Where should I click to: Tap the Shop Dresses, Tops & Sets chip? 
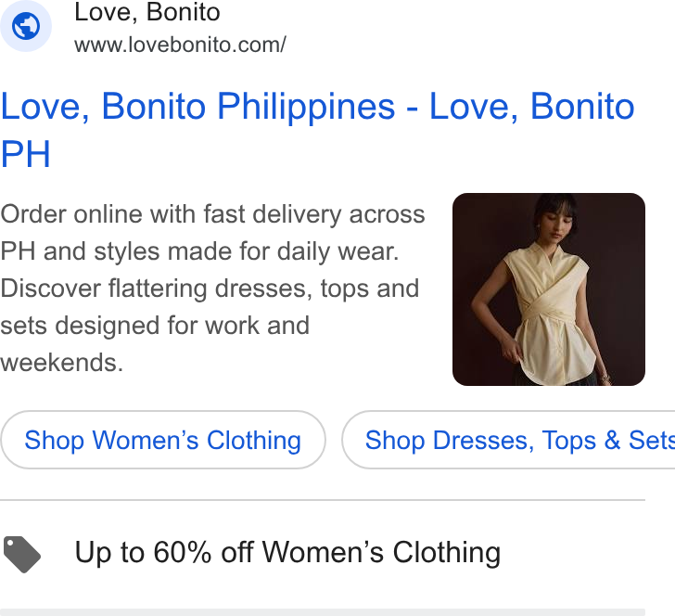point(508,440)
